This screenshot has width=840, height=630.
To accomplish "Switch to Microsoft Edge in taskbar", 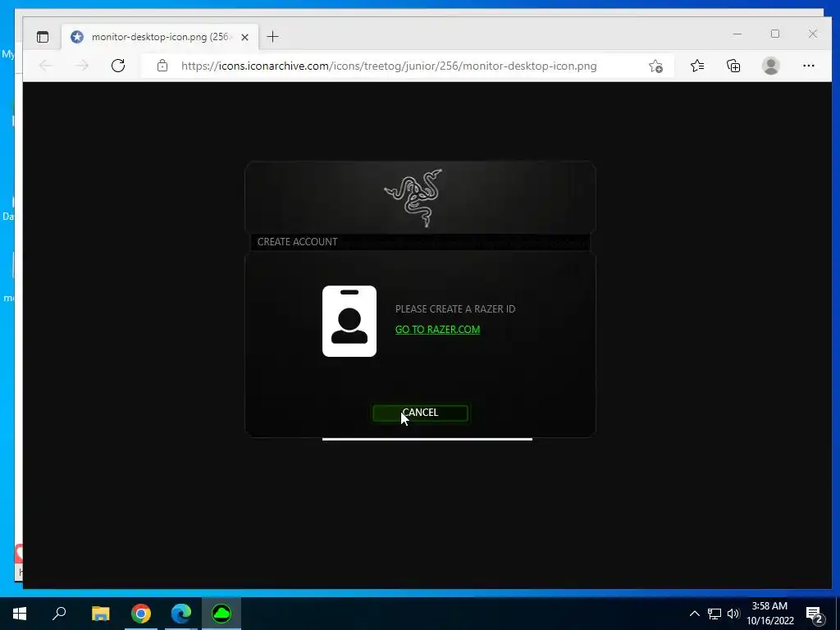I will [x=181, y=614].
